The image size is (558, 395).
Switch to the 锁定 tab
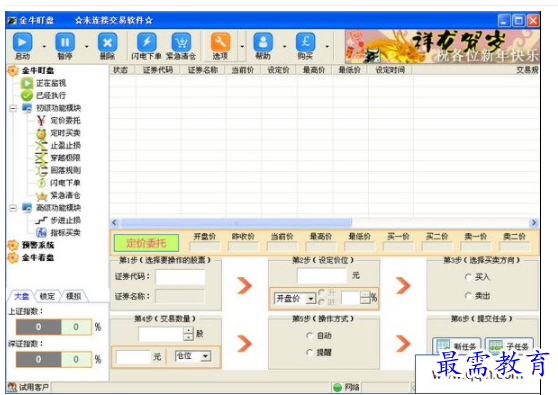pos(47,296)
